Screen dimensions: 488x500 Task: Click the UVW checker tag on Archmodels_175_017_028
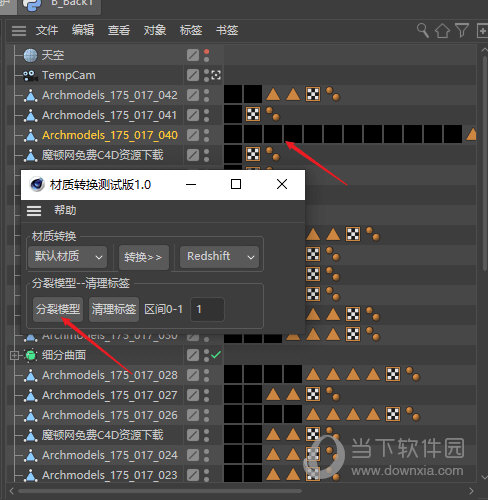pos(393,374)
